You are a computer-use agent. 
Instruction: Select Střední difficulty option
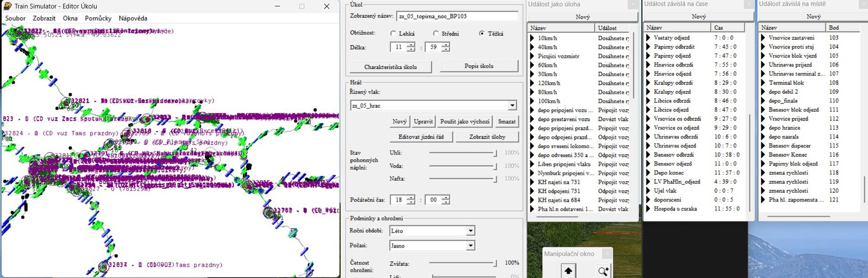tap(435, 34)
